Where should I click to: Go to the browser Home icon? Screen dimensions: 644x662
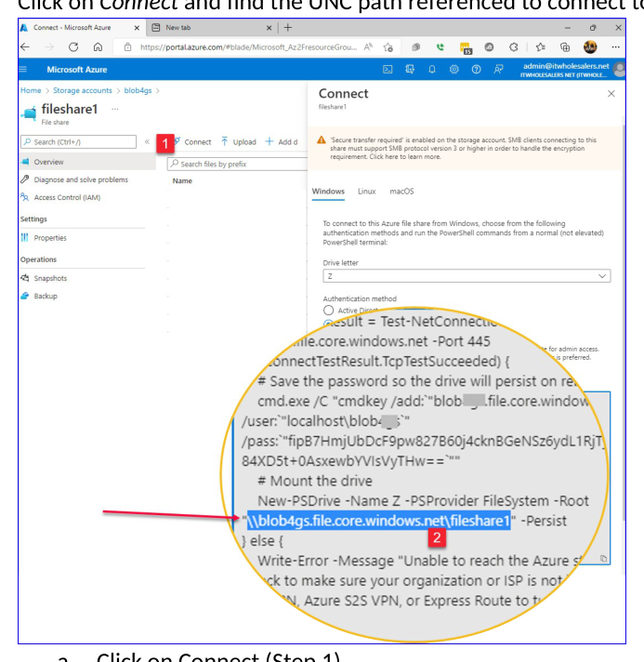point(98,46)
